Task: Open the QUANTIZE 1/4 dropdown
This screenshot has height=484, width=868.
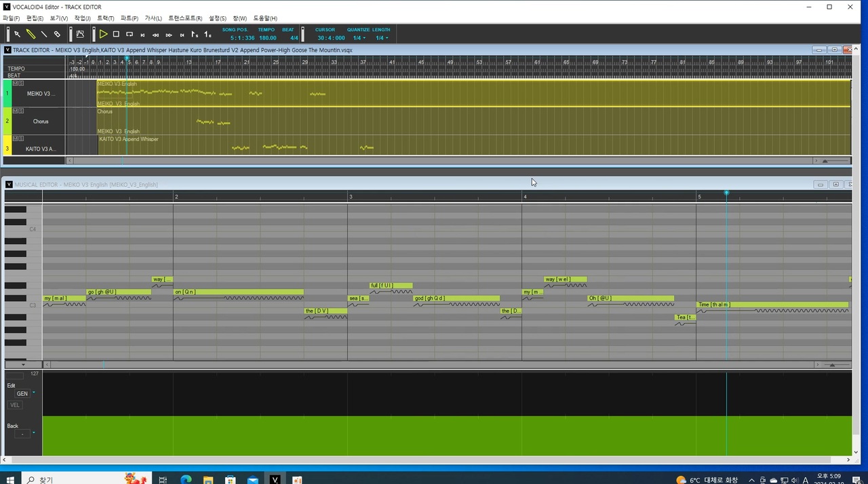Action: point(359,38)
